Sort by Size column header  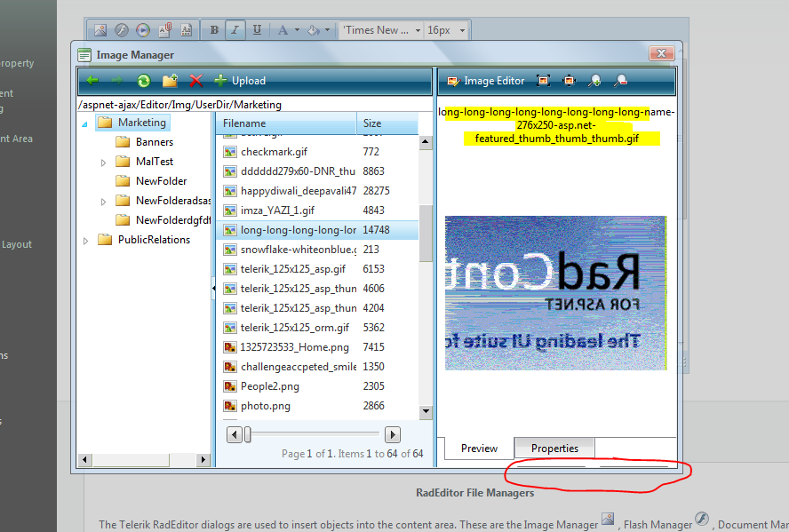point(387,123)
